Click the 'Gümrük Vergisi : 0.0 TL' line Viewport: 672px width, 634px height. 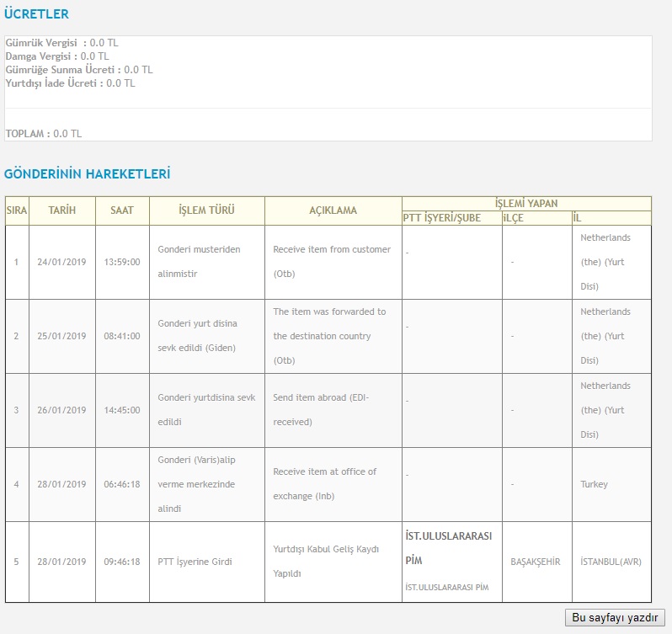[x=61, y=43]
